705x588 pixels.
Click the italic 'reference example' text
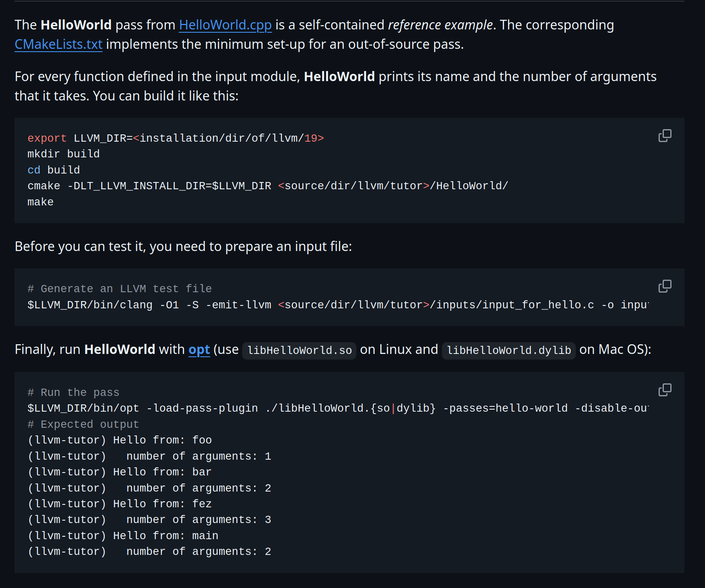(440, 25)
